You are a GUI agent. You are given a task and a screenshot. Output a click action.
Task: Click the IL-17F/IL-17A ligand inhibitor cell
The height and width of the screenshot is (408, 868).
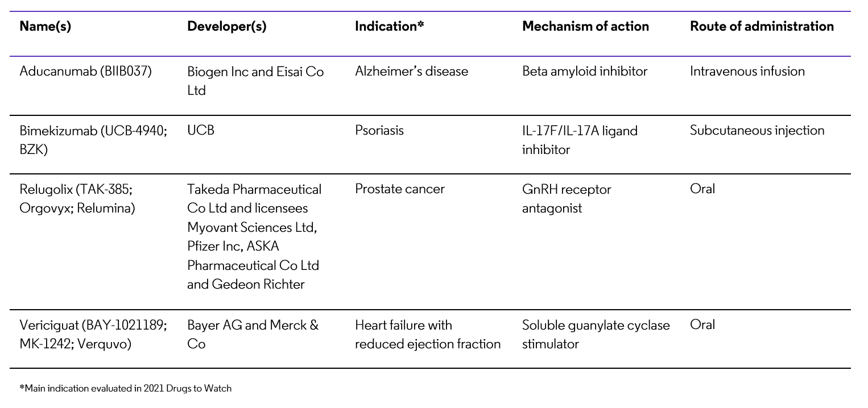pyautogui.click(x=579, y=140)
